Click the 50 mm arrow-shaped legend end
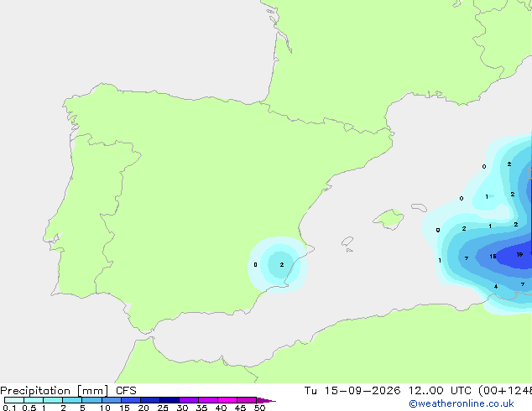Viewport: 532px width, 411px height. click(266, 400)
